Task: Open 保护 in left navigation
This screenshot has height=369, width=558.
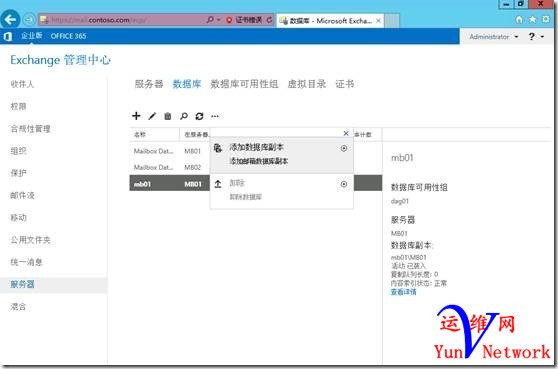Action: (x=19, y=173)
